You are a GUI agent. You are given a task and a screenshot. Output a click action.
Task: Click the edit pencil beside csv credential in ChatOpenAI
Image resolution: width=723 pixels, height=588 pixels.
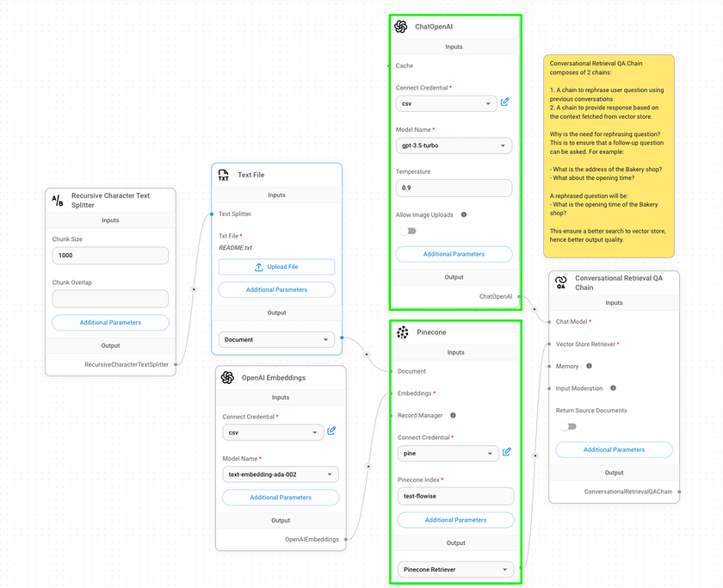tap(505, 102)
